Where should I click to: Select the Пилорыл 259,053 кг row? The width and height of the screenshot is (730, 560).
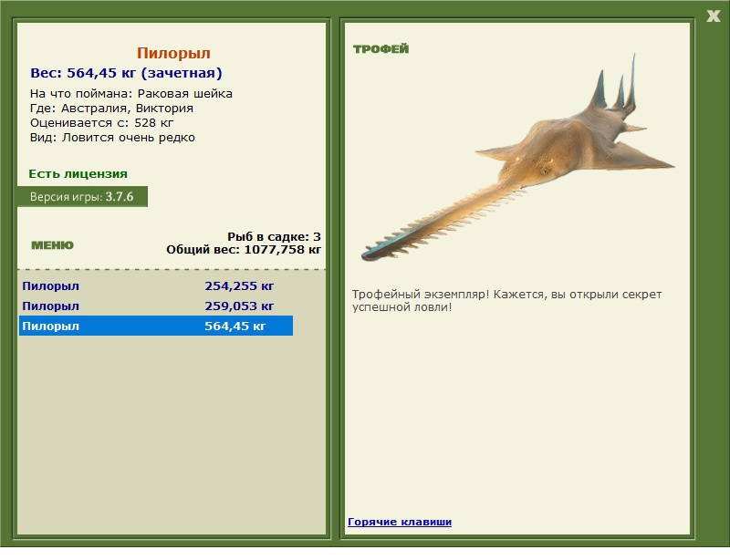(x=156, y=306)
